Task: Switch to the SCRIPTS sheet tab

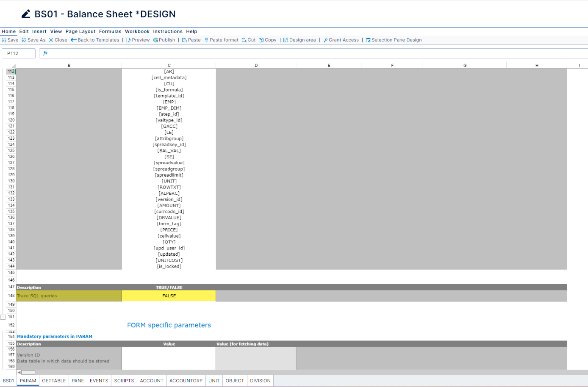Action: 124,380
